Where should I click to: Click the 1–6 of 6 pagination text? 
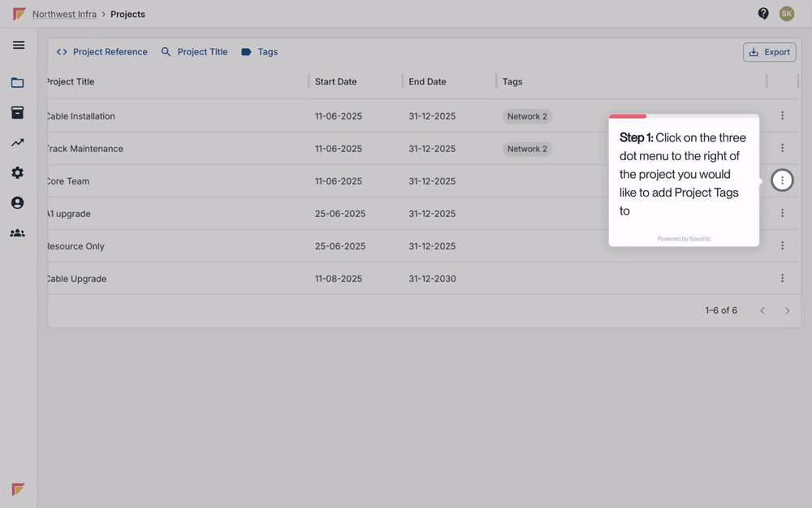pos(721,310)
